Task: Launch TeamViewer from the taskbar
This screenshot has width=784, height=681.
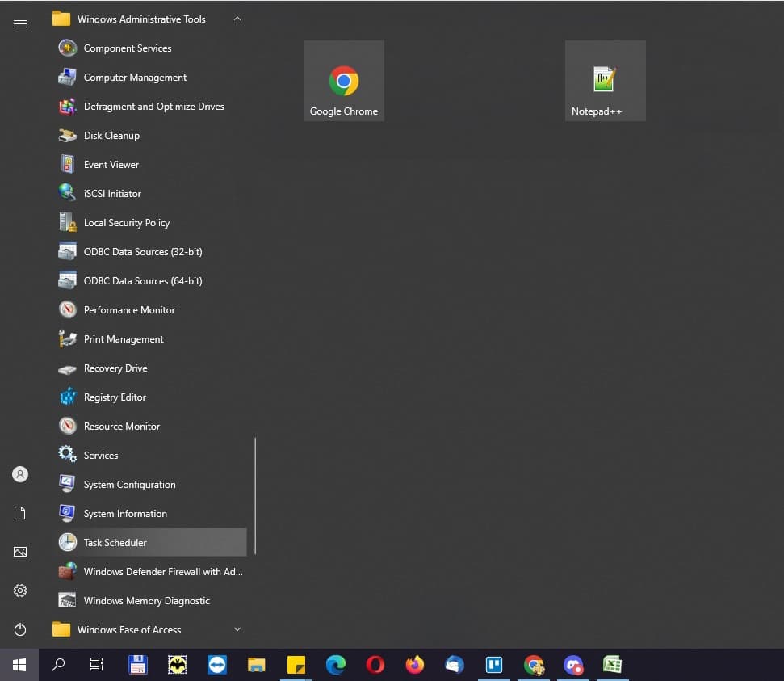Action: click(217, 665)
